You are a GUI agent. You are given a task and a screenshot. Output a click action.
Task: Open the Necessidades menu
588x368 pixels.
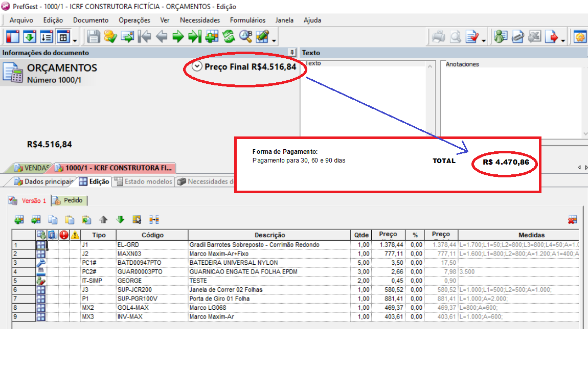(199, 20)
